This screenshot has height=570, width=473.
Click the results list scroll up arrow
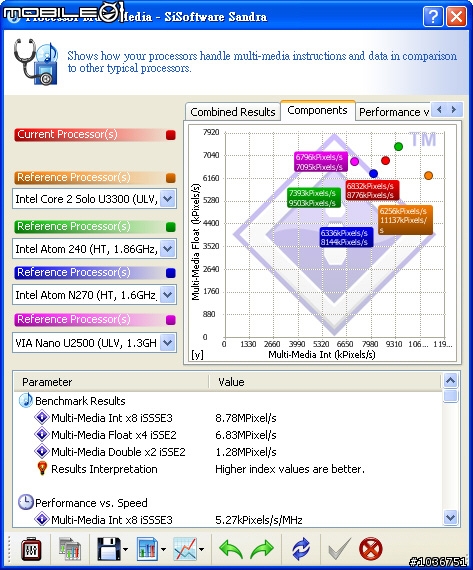[451, 381]
